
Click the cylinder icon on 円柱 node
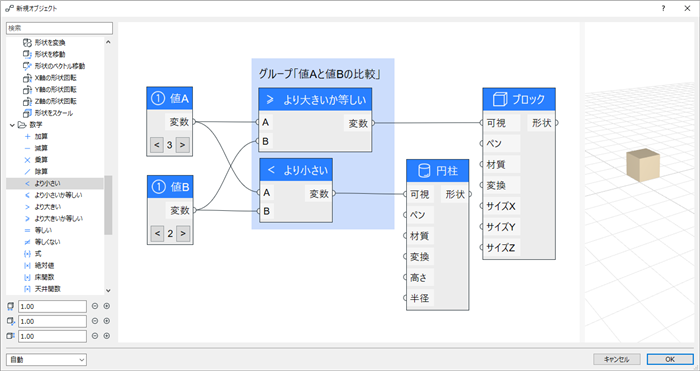point(424,171)
